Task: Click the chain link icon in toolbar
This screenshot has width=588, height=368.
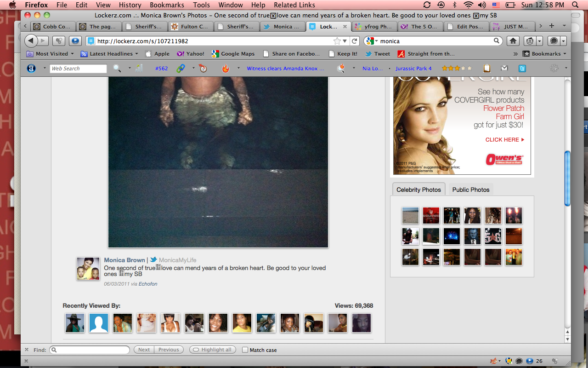Action: click(181, 69)
